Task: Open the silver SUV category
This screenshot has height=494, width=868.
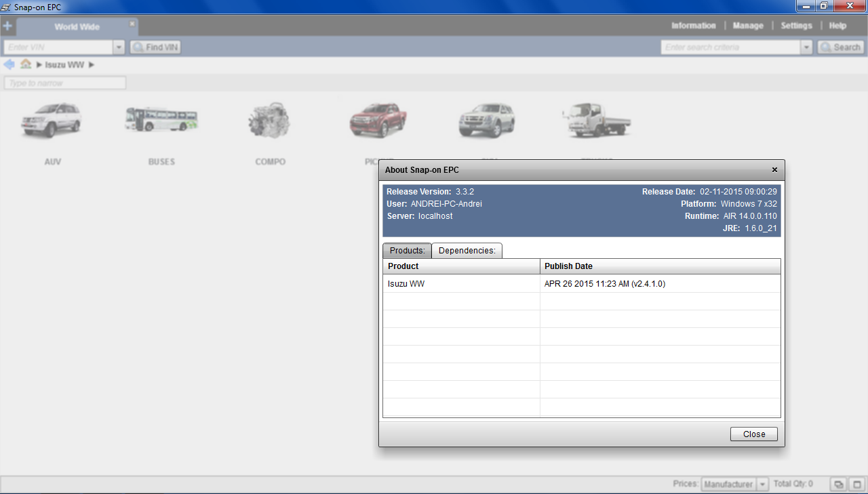Action: pyautogui.click(x=487, y=121)
